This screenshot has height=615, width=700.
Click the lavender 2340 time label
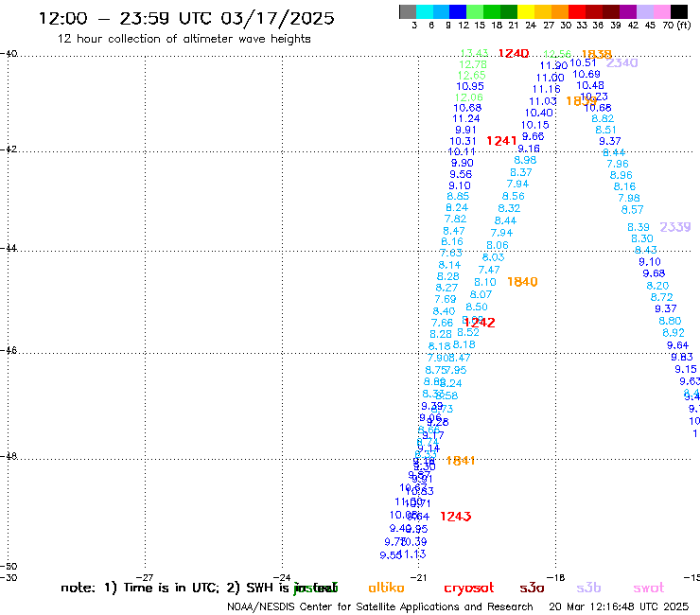(621, 62)
